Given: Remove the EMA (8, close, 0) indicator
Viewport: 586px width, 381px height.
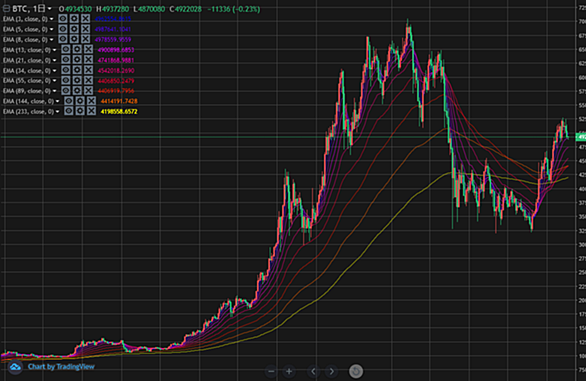Looking at the screenshot, I should point(86,39).
